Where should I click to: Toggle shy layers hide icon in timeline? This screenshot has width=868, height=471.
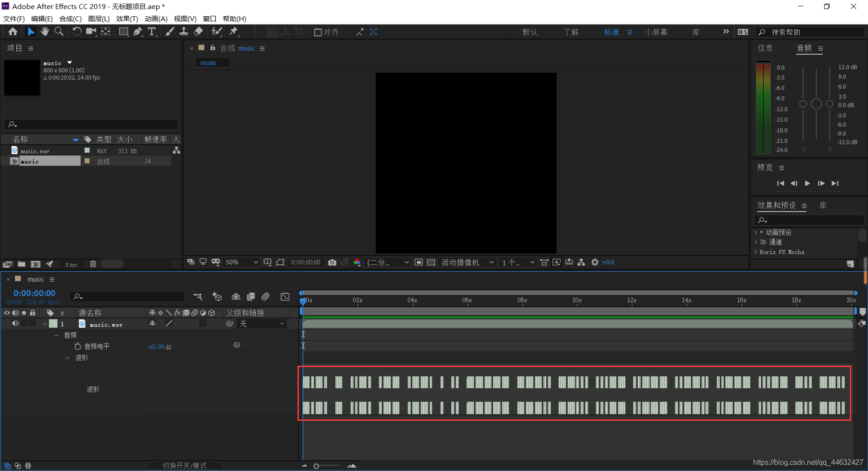point(236,297)
